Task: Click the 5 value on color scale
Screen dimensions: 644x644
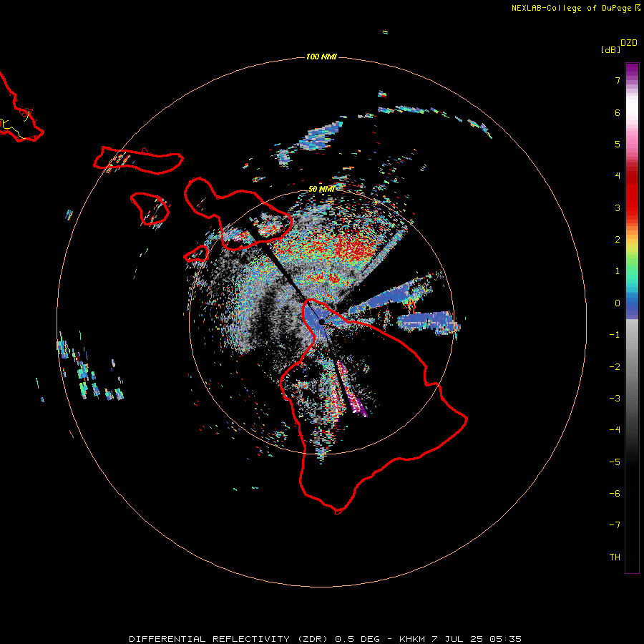Action: (618, 144)
